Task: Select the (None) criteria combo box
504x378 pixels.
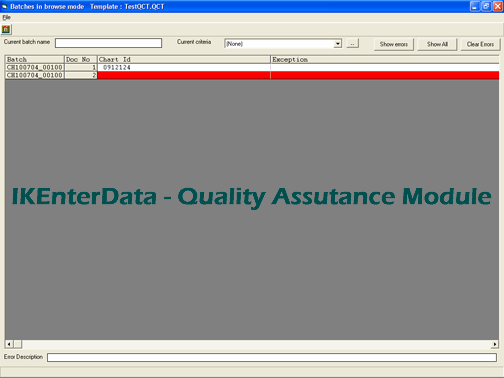Action: (x=283, y=44)
